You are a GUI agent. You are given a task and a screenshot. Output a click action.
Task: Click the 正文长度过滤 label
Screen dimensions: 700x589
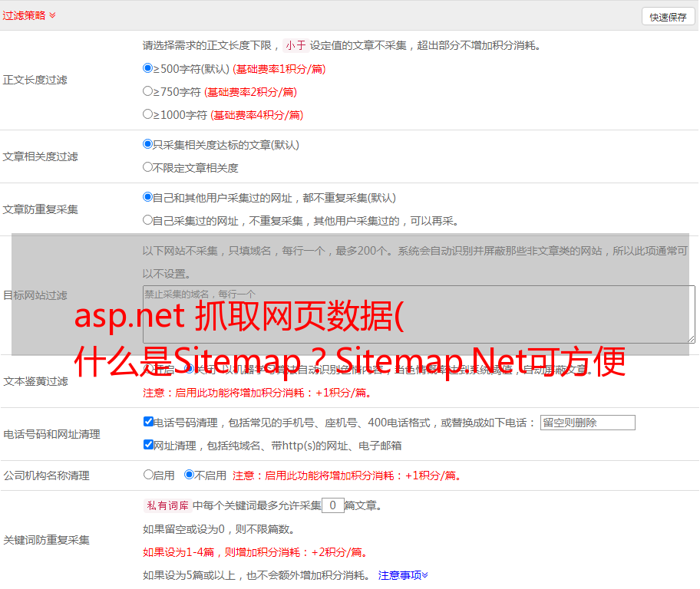point(35,80)
